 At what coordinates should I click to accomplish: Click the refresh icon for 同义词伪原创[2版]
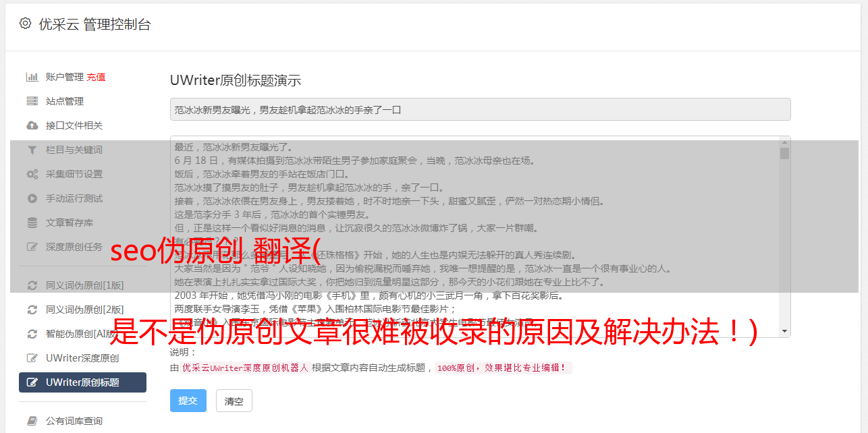[x=32, y=310]
